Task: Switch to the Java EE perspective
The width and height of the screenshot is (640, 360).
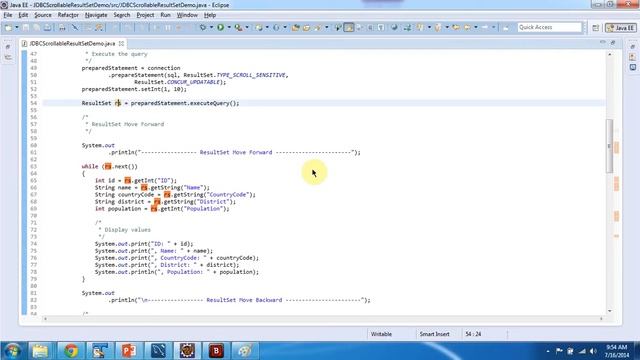Action: coord(621,28)
